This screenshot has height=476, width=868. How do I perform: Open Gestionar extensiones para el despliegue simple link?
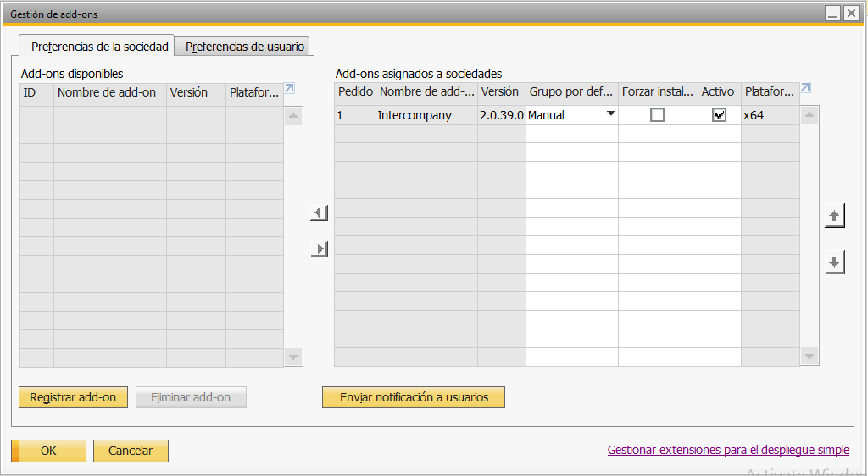728,451
